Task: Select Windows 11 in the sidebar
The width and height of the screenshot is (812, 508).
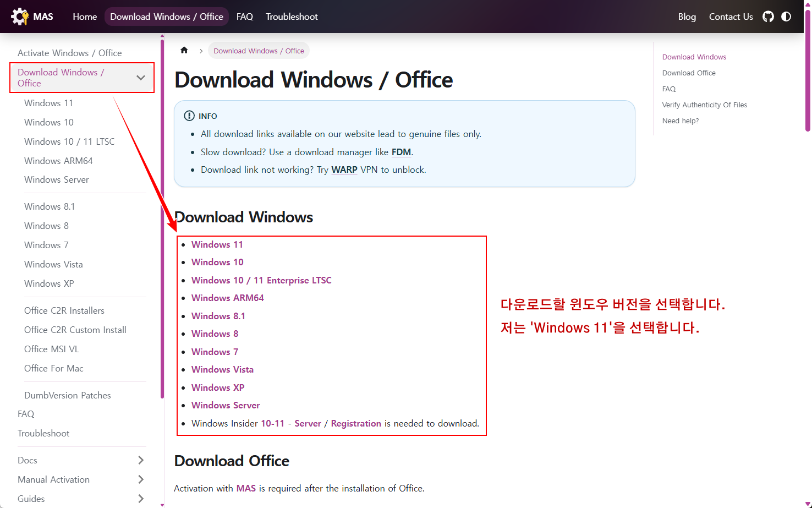Action: [48, 103]
